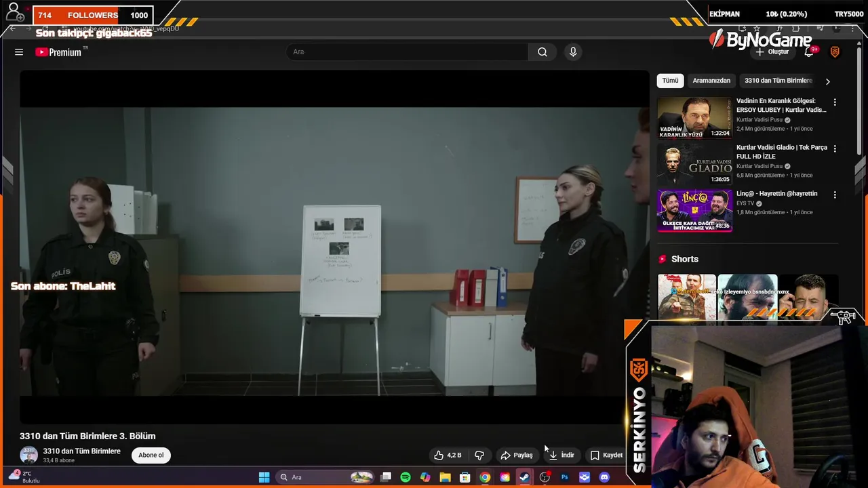The height and width of the screenshot is (488, 868).
Task: Open title Linç@ - Hayrettin @hayrettin
Action: [x=776, y=194]
